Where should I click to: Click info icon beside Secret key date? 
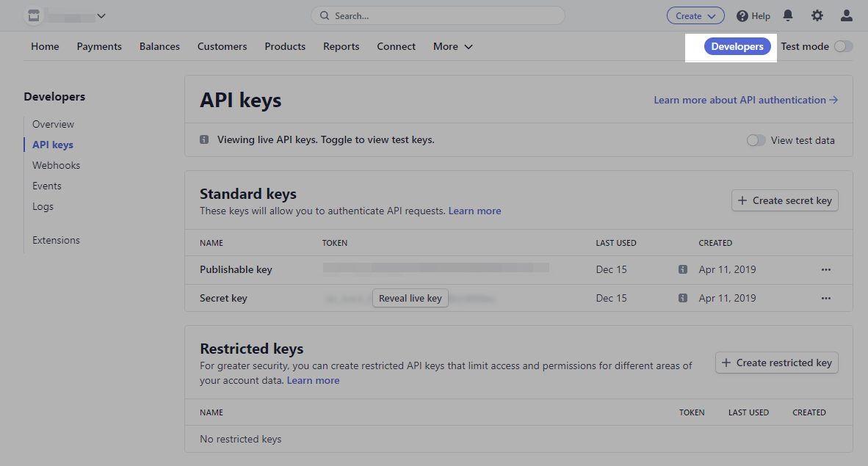pyautogui.click(x=683, y=298)
